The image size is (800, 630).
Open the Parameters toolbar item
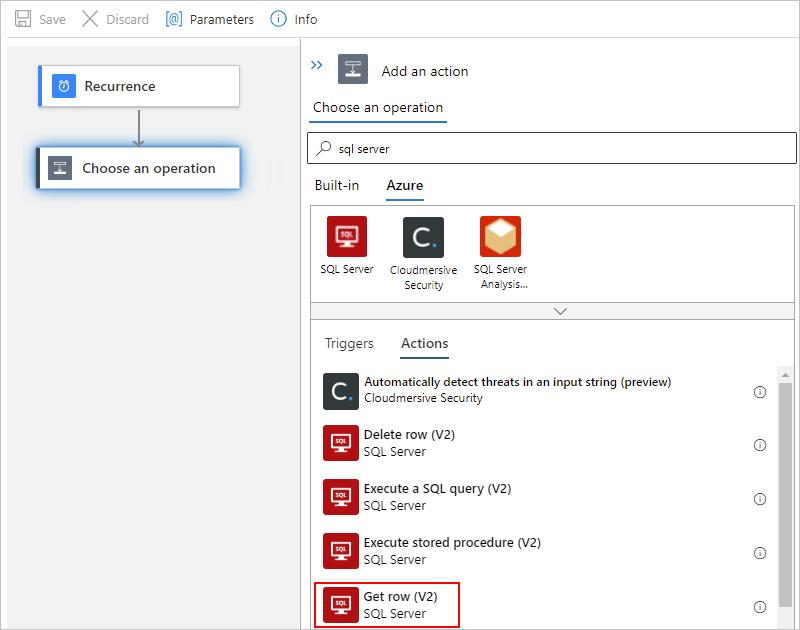click(x=210, y=19)
